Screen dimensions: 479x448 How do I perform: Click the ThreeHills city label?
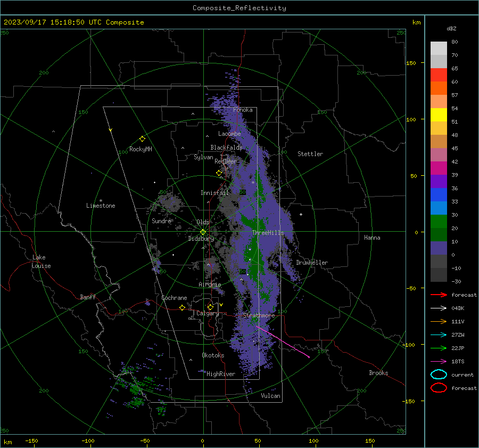click(x=268, y=233)
